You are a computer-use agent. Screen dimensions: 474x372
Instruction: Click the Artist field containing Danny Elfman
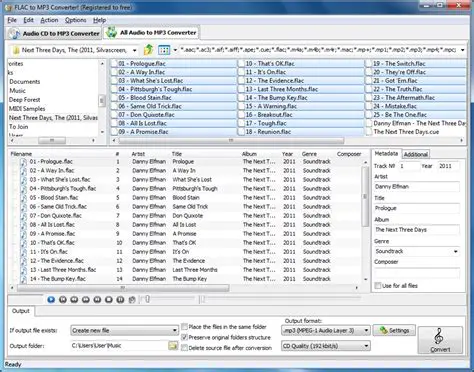417,187
